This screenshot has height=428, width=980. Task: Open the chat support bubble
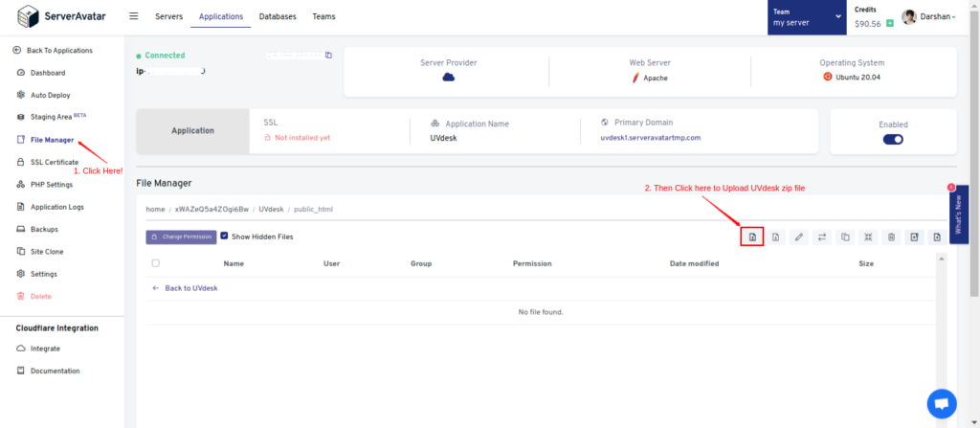point(942,404)
